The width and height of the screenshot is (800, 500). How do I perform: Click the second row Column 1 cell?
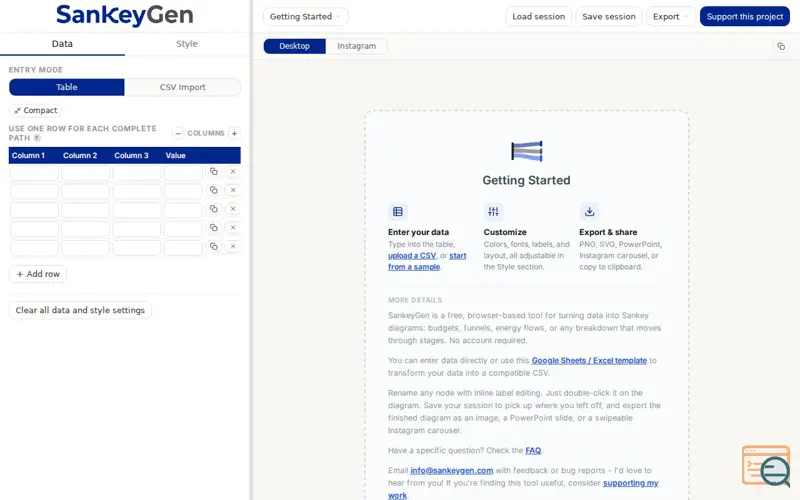pyautogui.click(x=34, y=191)
